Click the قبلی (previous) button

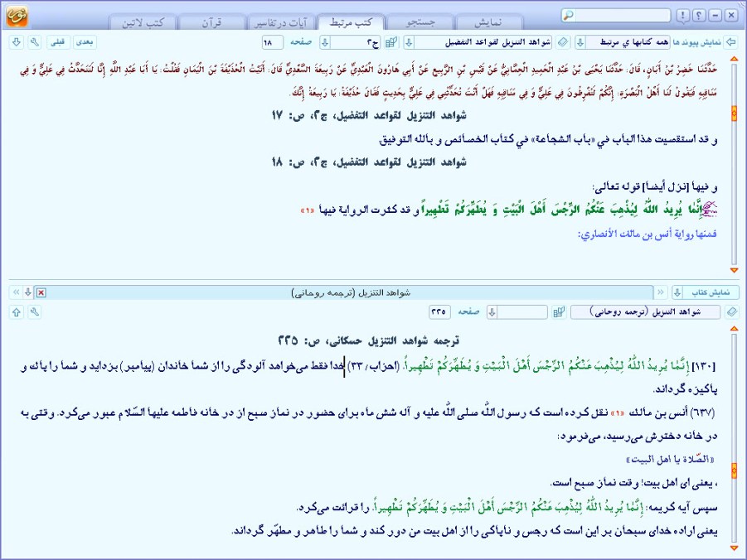point(58,42)
